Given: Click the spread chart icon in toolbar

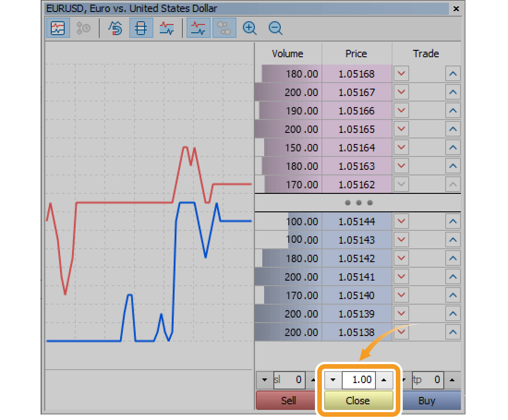Looking at the screenshot, I should 166,29.
